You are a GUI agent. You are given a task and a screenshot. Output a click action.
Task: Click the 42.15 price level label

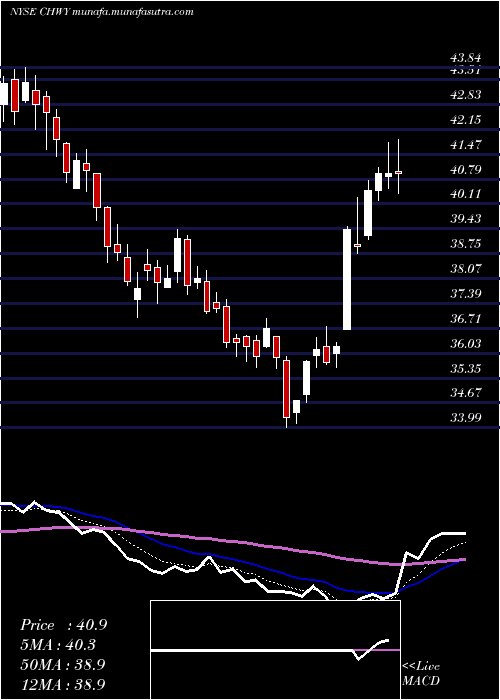[x=466, y=120]
